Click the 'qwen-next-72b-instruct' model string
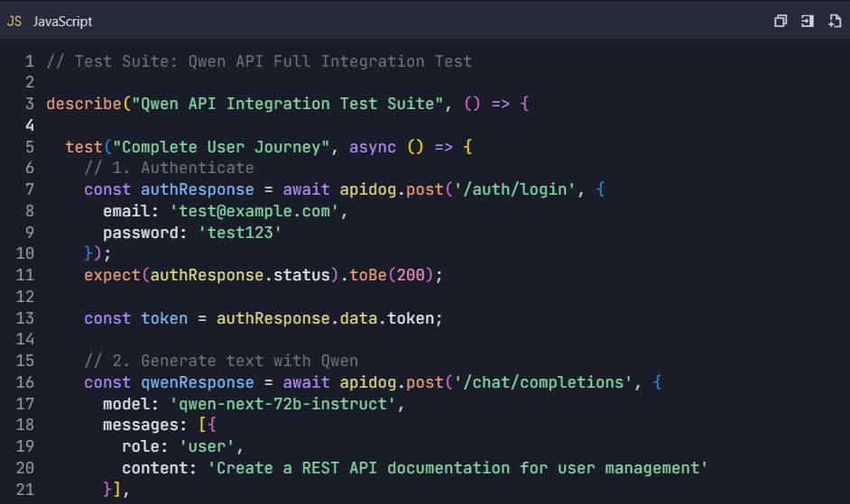 [283, 404]
